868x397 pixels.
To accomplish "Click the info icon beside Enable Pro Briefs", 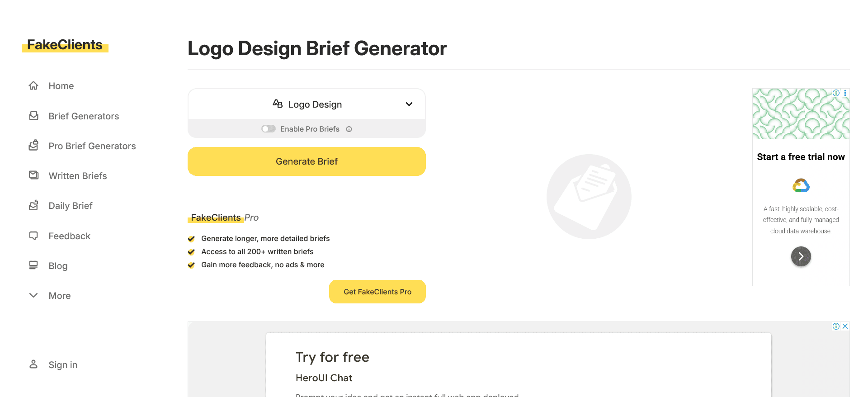I will tap(349, 129).
